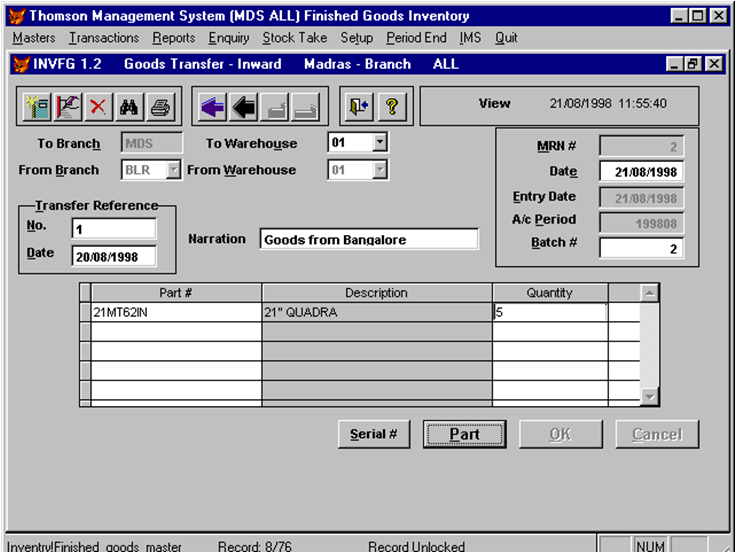Click the grid scrollbar up arrow
This screenshot has width=736, height=553.
(649, 293)
